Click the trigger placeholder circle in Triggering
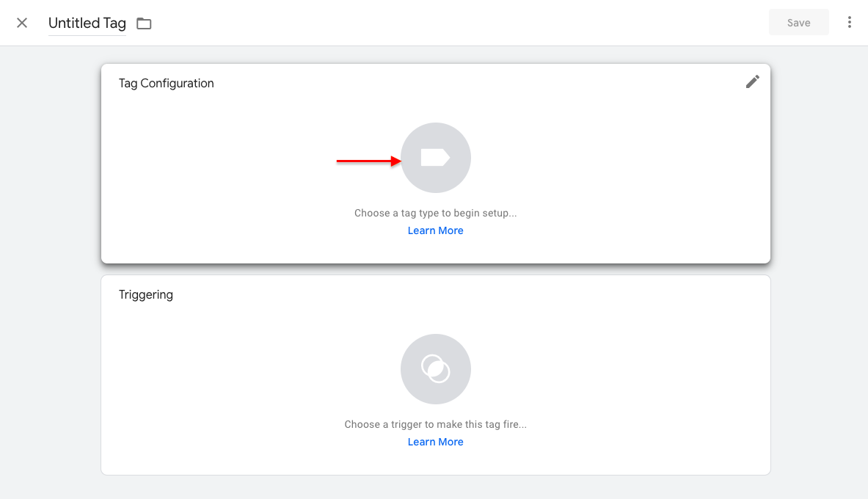The width and height of the screenshot is (868, 499). pos(435,369)
